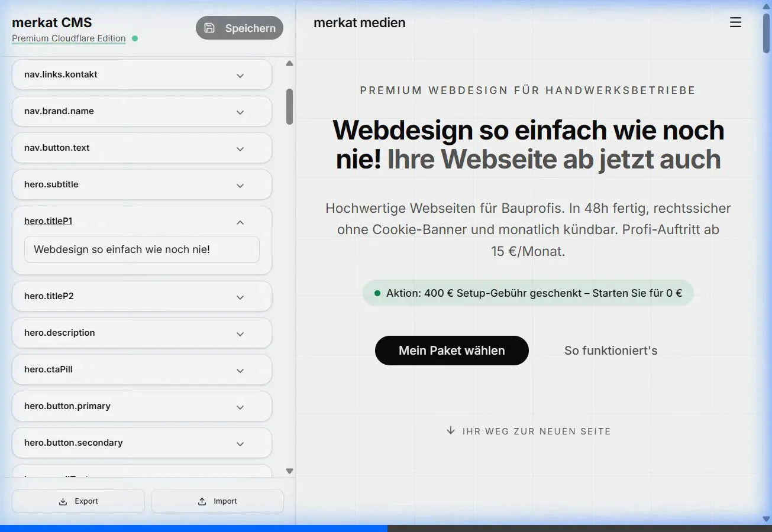Screen dimensions: 772x532
Task: Click the down arrow beside Ihr Weg
Action: [451, 431]
